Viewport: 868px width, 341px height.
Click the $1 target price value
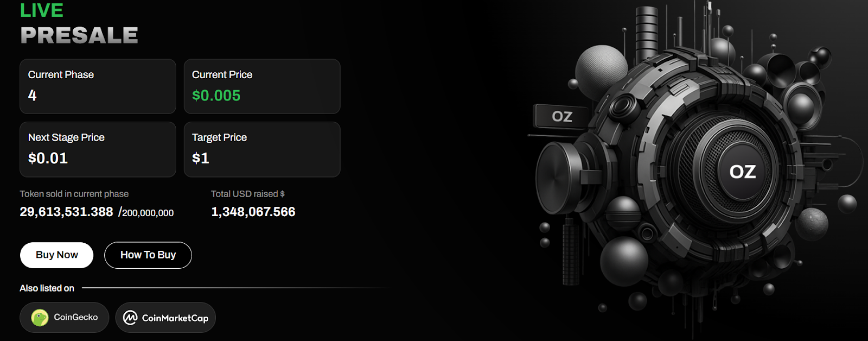click(200, 159)
